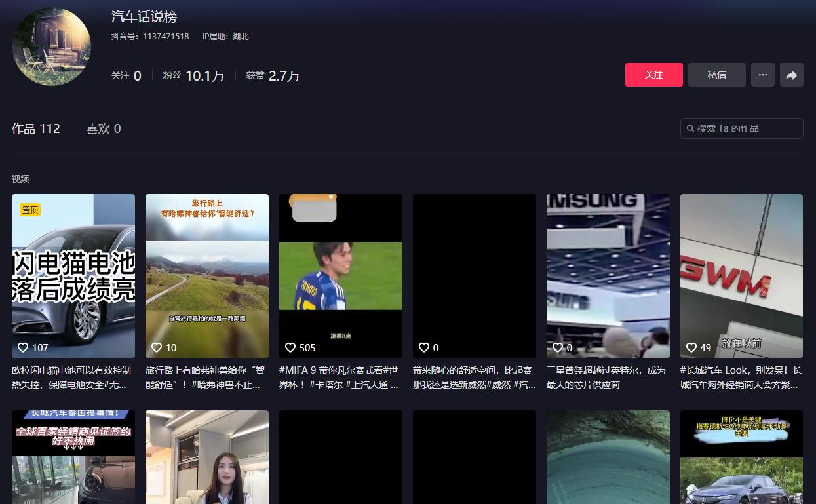Click the 三星曾经超越过英特尔 video title
The width and height of the screenshot is (816, 504).
click(x=606, y=378)
